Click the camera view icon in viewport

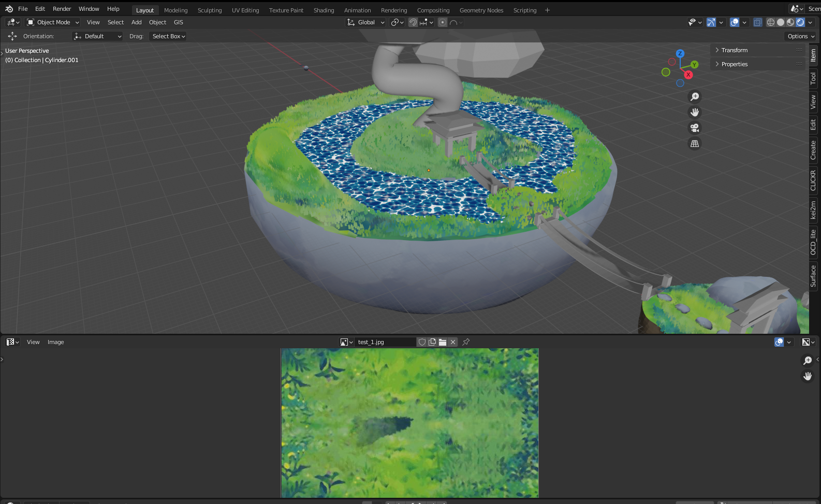[x=695, y=128]
